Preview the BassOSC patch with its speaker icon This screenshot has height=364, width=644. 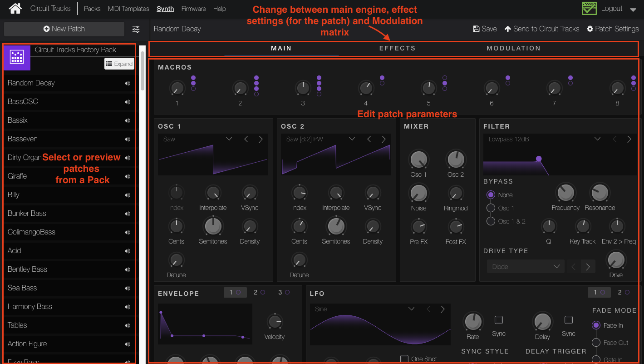click(128, 101)
